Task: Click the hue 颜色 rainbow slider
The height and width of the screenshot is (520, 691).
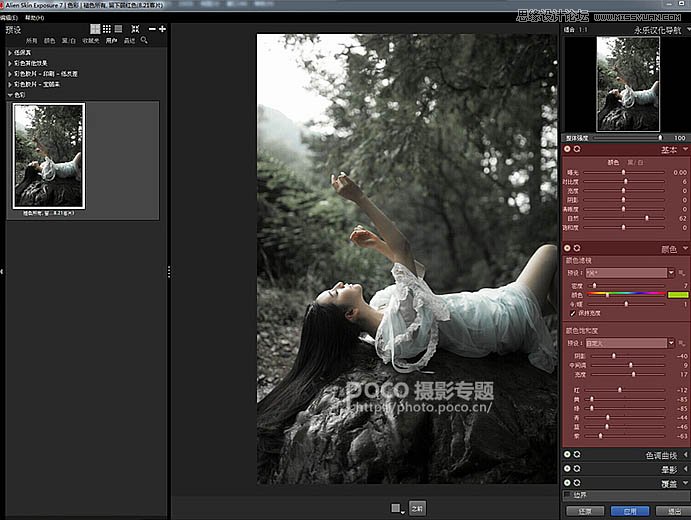Action: point(626,294)
